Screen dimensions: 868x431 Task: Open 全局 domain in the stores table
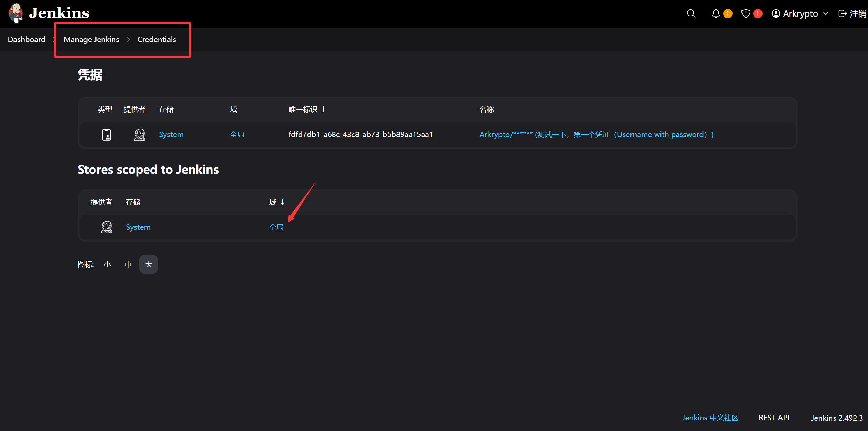point(276,227)
